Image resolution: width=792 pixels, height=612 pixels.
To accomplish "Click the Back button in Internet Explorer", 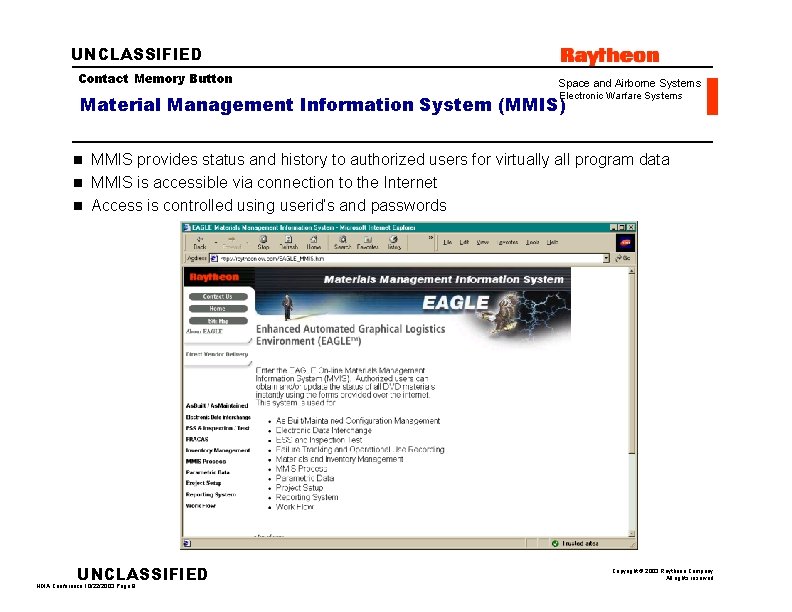I will pyautogui.click(x=200, y=243).
